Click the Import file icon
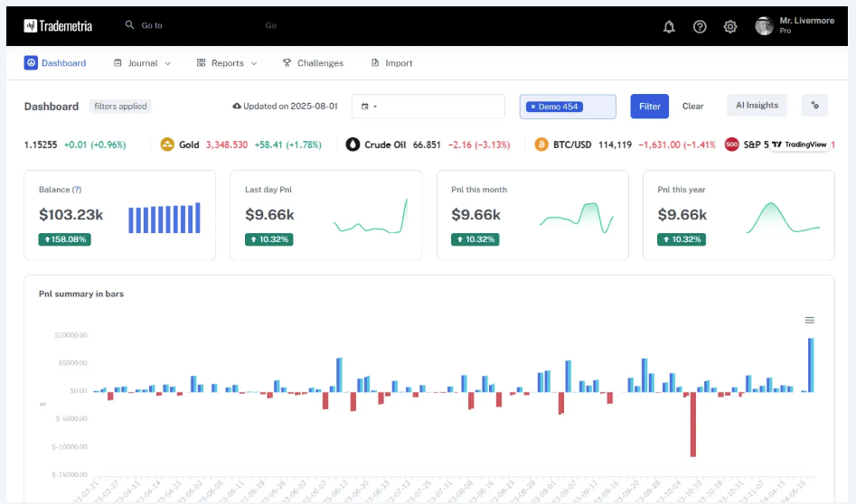This screenshot has height=504, width=856. 375,62
